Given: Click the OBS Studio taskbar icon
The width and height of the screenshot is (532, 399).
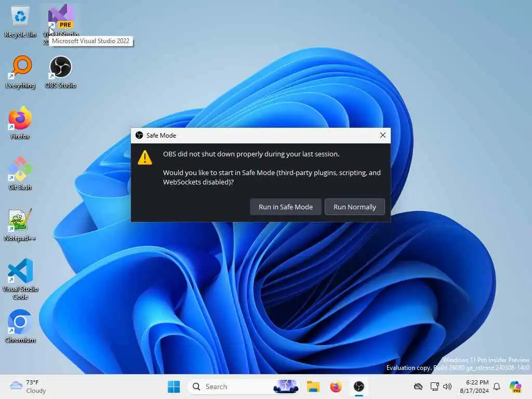Looking at the screenshot, I should point(358,387).
